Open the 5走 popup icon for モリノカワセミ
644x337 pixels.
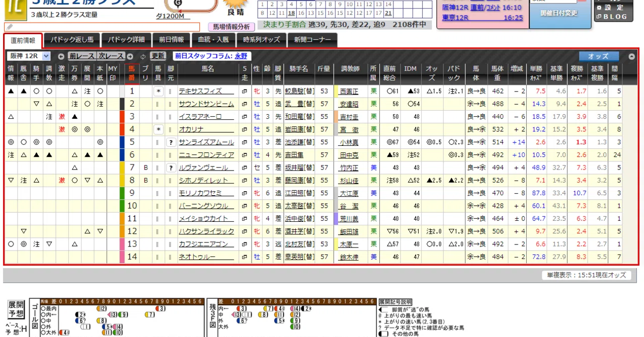[x=245, y=193]
